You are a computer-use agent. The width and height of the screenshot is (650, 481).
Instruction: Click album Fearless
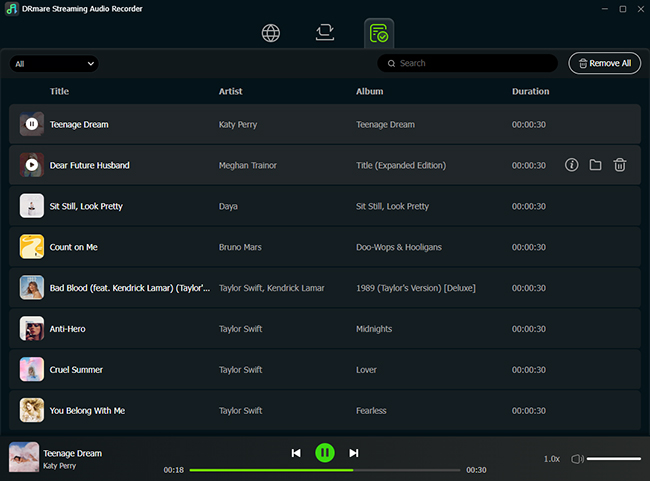point(371,411)
